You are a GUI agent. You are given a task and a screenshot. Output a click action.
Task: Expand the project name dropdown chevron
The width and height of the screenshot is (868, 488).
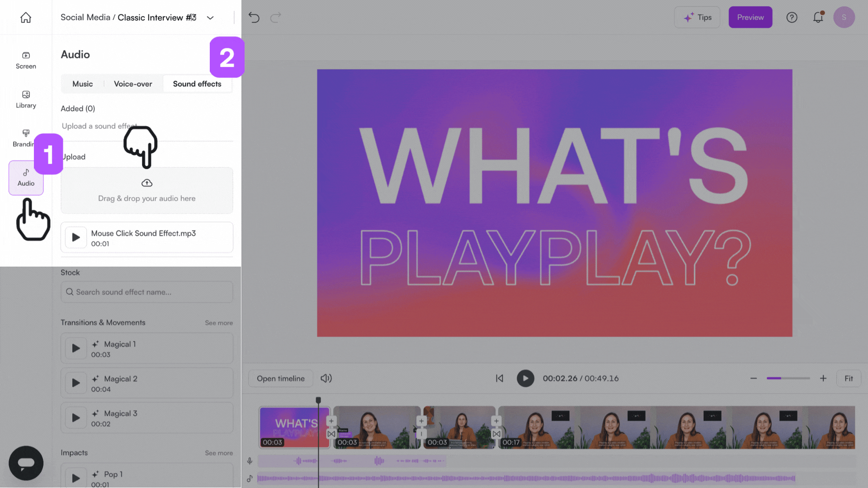pyautogui.click(x=210, y=18)
